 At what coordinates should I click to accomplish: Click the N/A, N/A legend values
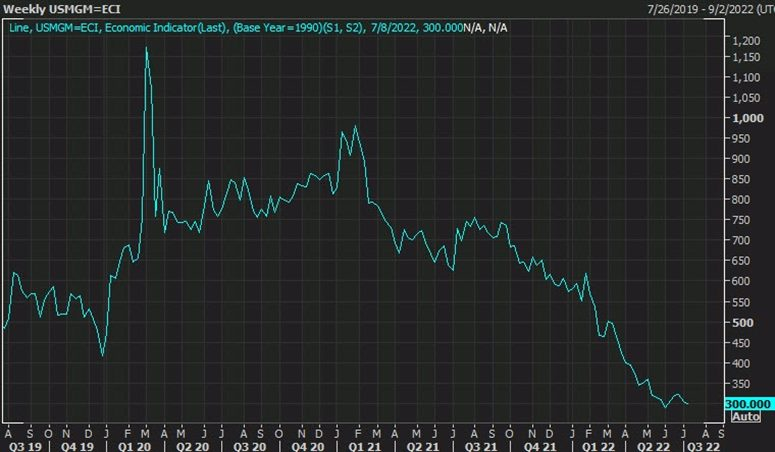click(485, 28)
